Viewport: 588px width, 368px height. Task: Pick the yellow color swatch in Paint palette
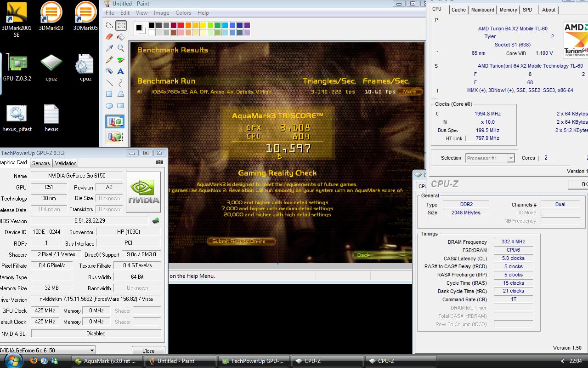(x=203, y=25)
